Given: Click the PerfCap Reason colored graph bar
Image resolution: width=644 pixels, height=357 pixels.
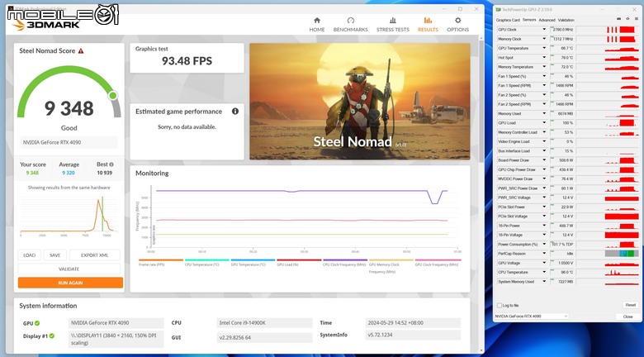Looking at the screenshot, I should [622, 254].
